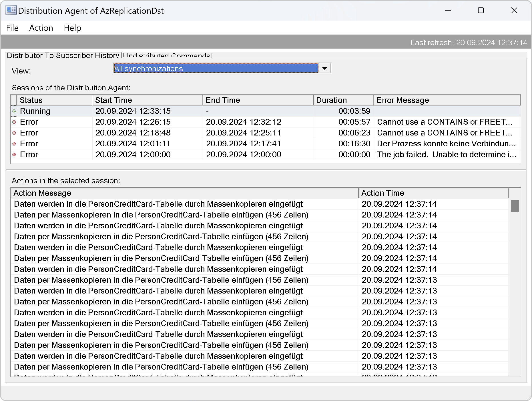Click CONTAINS error message in 12:18:48 row
This screenshot has width=532, height=401.
445,133
